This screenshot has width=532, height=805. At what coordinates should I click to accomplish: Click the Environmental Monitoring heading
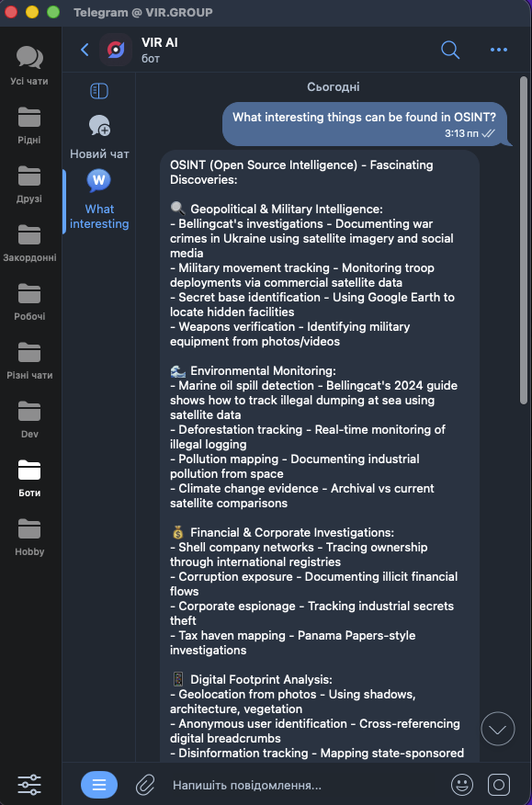click(263, 370)
